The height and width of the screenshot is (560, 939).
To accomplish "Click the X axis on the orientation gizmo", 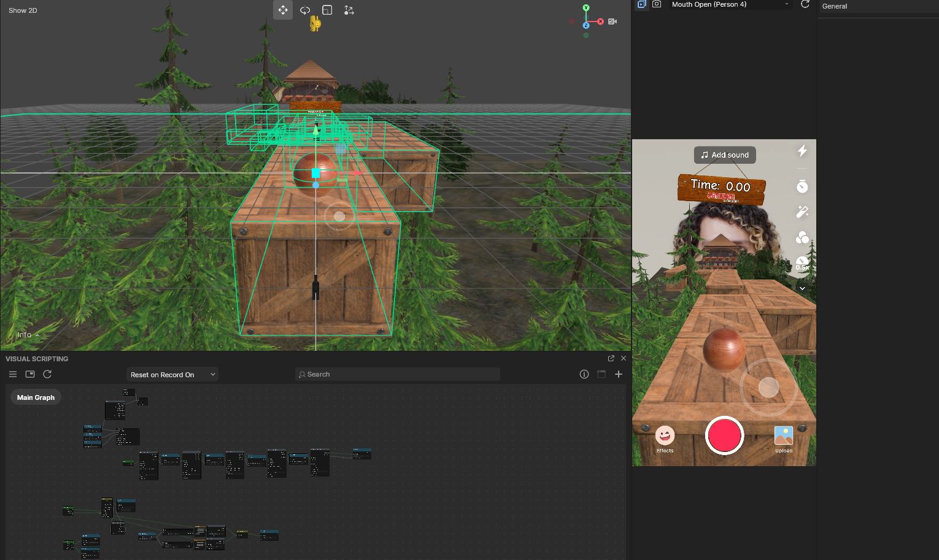I will [600, 21].
